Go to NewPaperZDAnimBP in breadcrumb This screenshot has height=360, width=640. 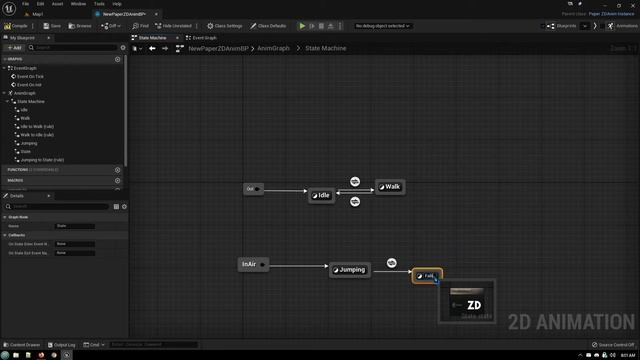pos(218,48)
